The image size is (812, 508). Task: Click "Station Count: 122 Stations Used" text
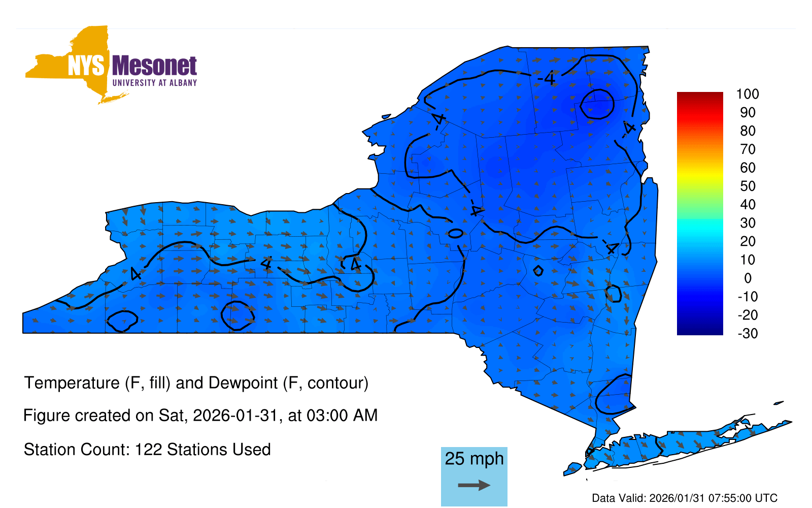tap(147, 450)
